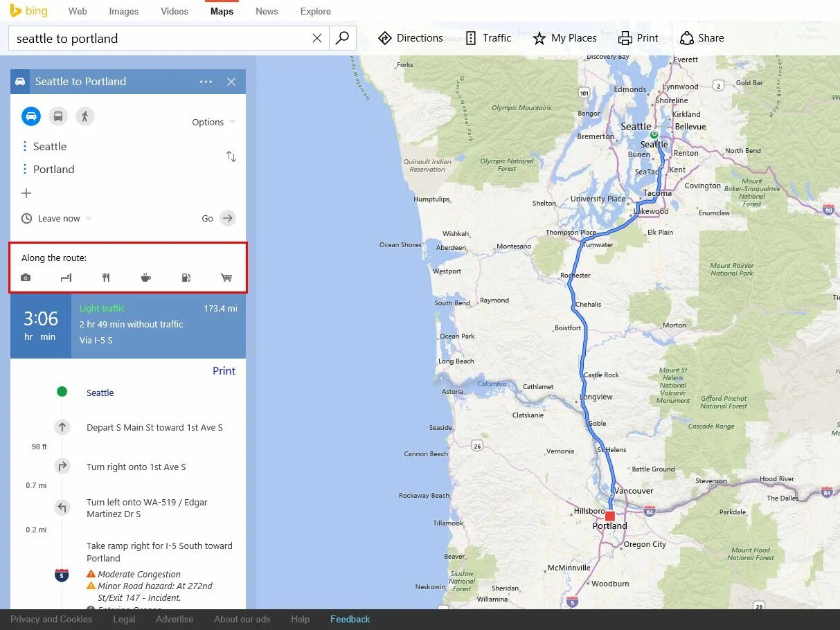Open the Explore tab
Viewport: 840px width, 630px height.
[316, 11]
